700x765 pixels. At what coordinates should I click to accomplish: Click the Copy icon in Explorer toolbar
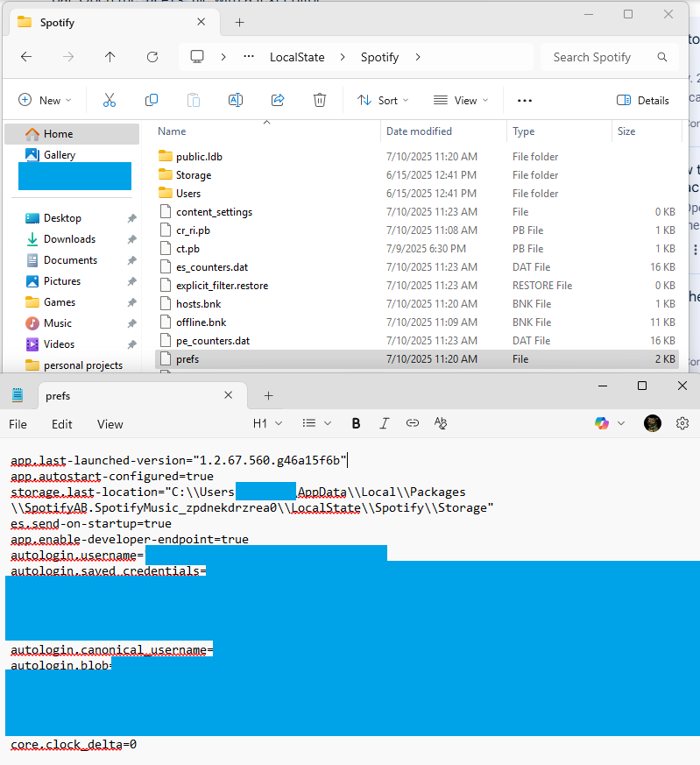tap(152, 100)
